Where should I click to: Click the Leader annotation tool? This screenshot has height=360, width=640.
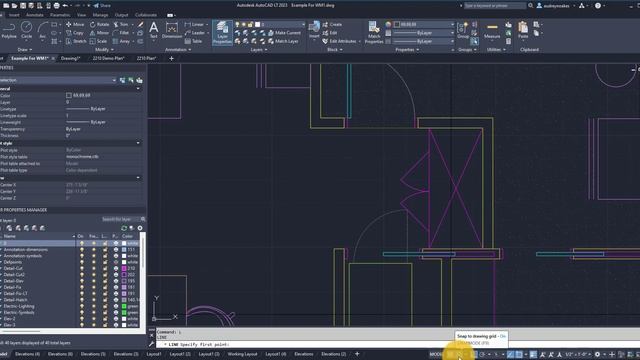[x=195, y=33]
